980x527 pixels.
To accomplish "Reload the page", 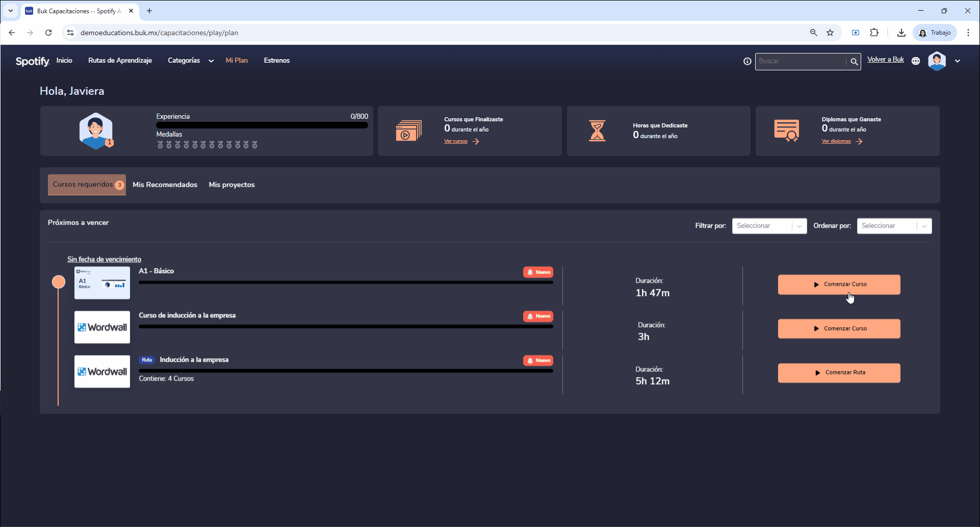I will [x=48, y=33].
